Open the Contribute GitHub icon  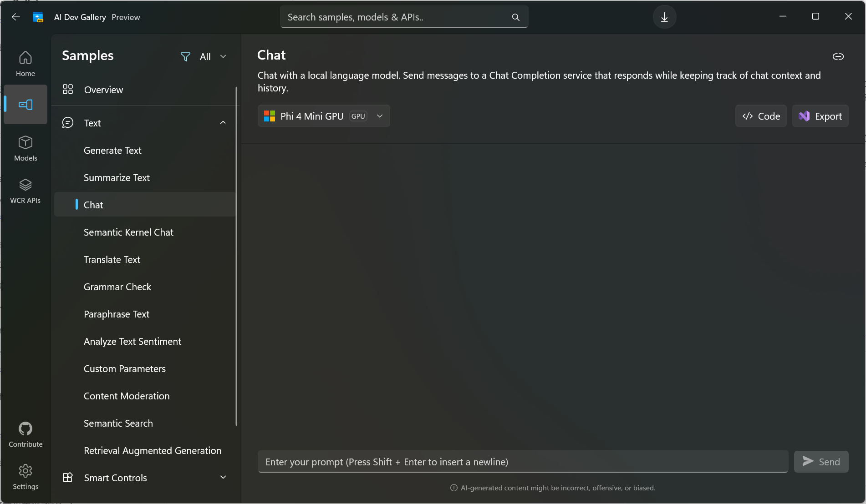pos(25,434)
